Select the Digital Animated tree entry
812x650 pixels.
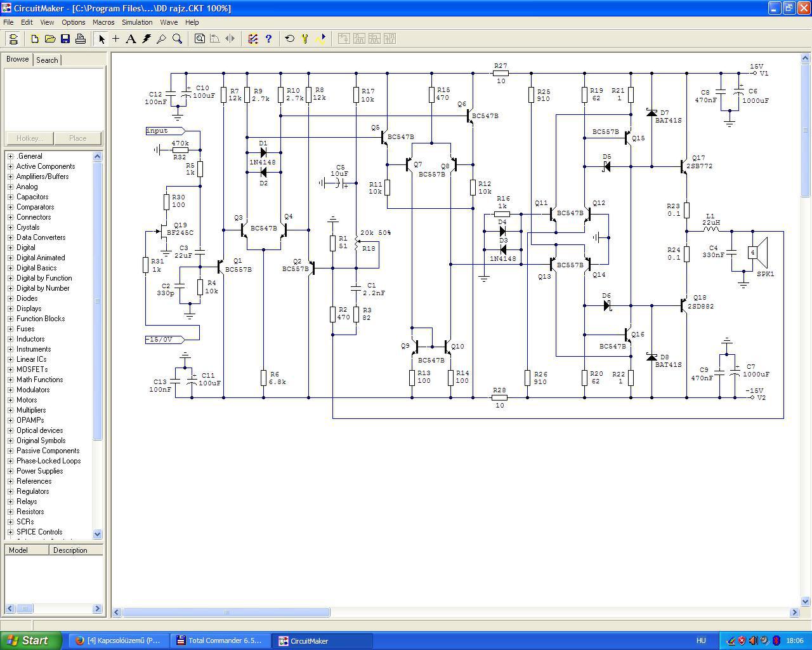click(x=41, y=258)
